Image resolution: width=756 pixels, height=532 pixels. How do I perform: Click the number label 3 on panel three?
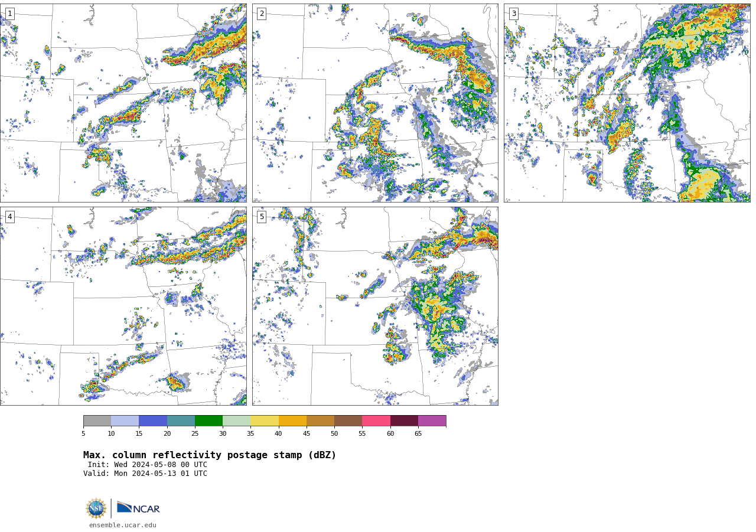click(x=513, y=14)
